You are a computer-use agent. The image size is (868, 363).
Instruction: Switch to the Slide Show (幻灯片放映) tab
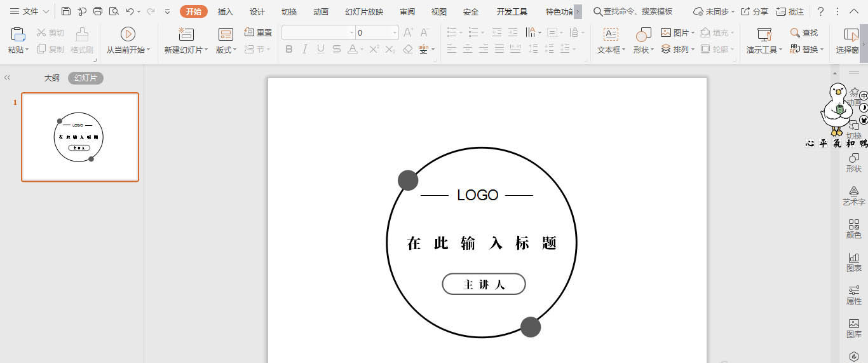tap(364, 11)
